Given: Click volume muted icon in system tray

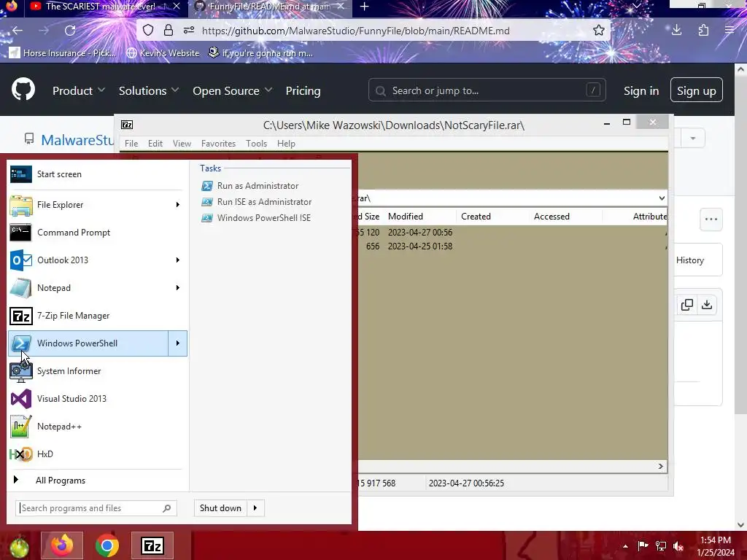Looking at the screenshot, I should (678, 545).
